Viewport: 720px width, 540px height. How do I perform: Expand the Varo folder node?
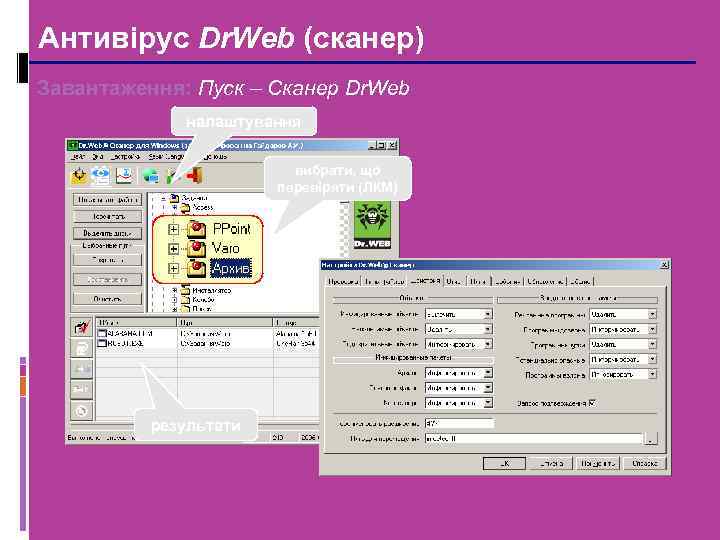[x=173, y=249]
